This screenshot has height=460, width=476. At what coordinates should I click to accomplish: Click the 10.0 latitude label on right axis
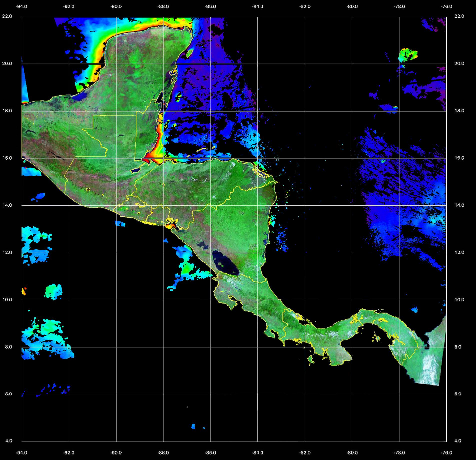(x=459, y=299)
